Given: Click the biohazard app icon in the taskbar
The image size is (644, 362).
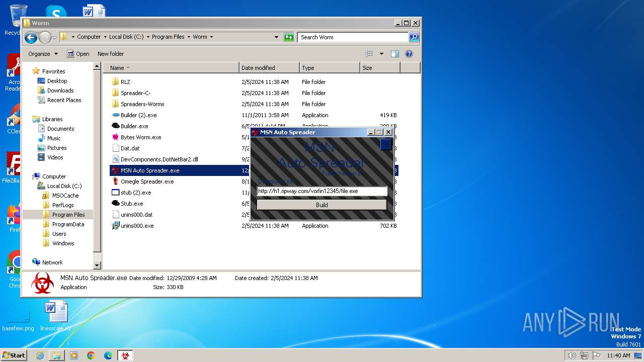Looking at the screenshot, I should 125,355.
